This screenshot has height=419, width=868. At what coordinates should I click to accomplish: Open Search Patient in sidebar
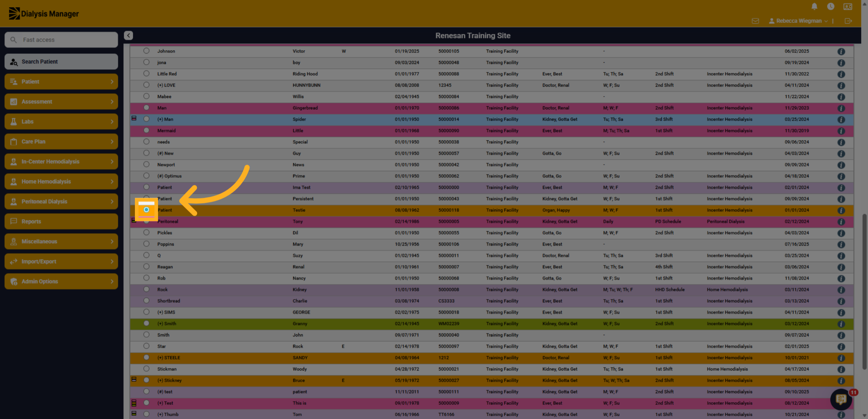click(x=61, y=62)
